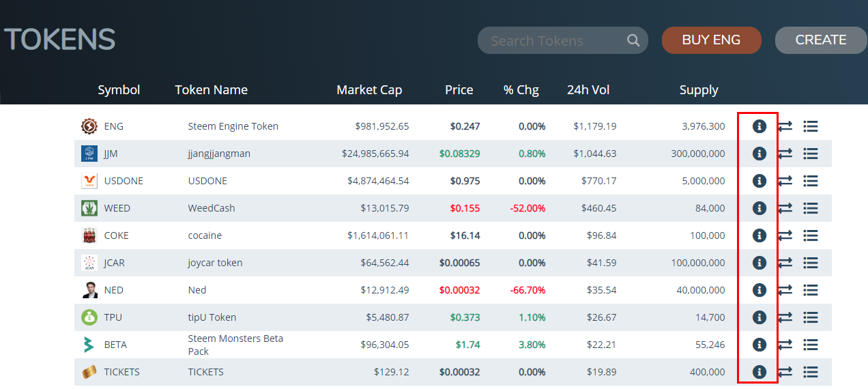
Task: Open list icon for TPU token
Action: (811, 317)
